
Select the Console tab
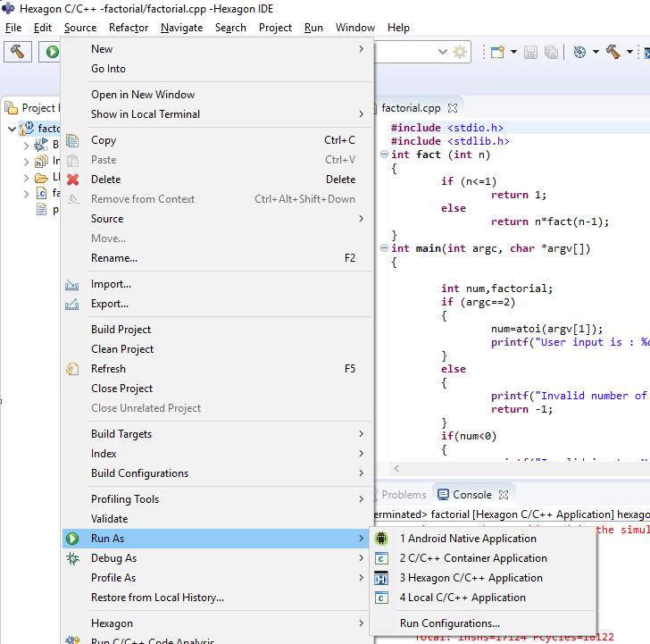pos(472,494)
